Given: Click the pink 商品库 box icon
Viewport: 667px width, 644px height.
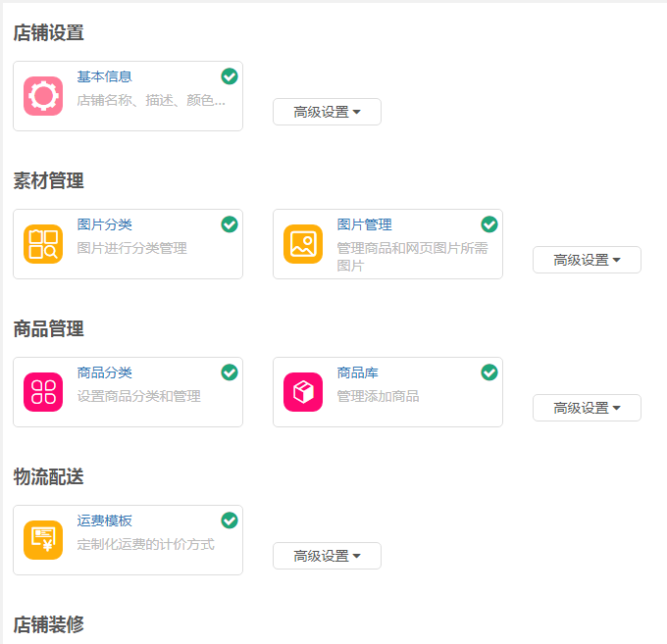Looking at the screenshot, I should 303,392.
